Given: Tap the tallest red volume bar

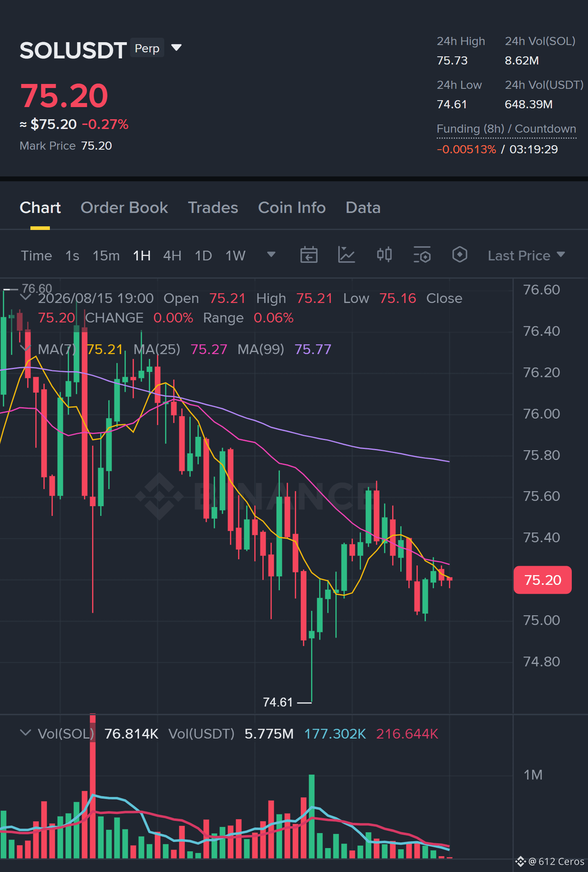Looking at the screenshot, I should 92,786.
